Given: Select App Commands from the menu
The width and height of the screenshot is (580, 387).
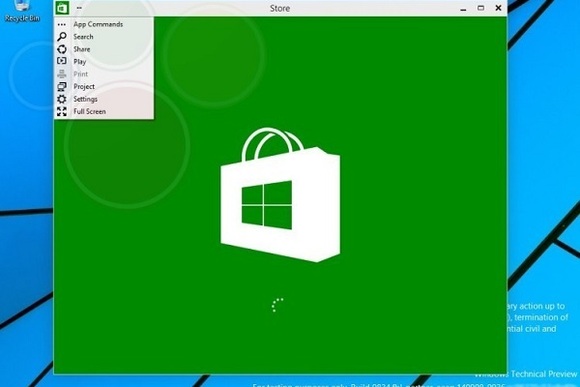Looking at the screenshot, I should click(x=104, y=24).
